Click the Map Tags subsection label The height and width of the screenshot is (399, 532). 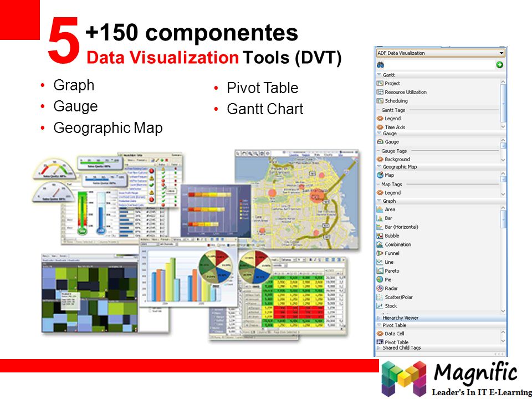click(392, 184)
